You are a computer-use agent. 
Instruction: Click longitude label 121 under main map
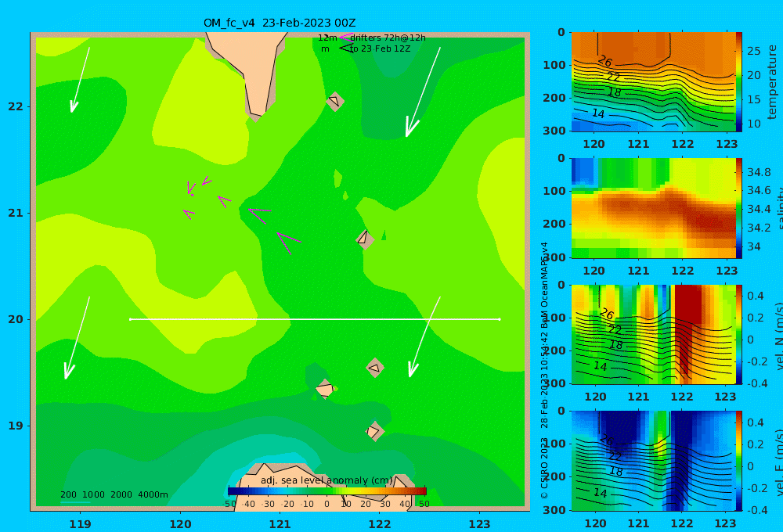click(x=280, y=524)
